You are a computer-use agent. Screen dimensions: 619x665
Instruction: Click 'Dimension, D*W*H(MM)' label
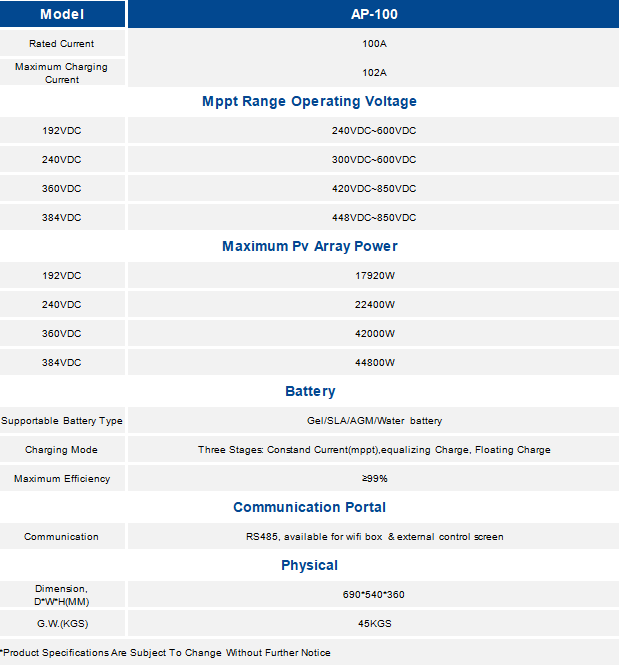click(61, 595)
